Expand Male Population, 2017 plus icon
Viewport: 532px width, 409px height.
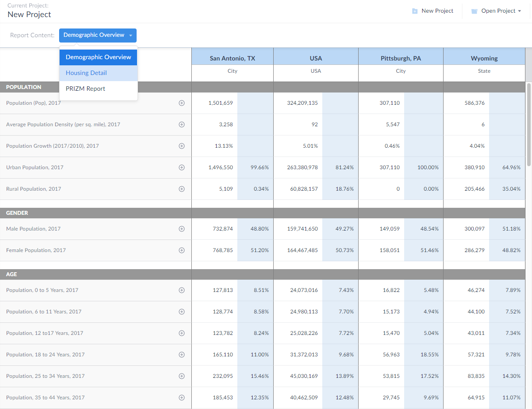point(182,229)
